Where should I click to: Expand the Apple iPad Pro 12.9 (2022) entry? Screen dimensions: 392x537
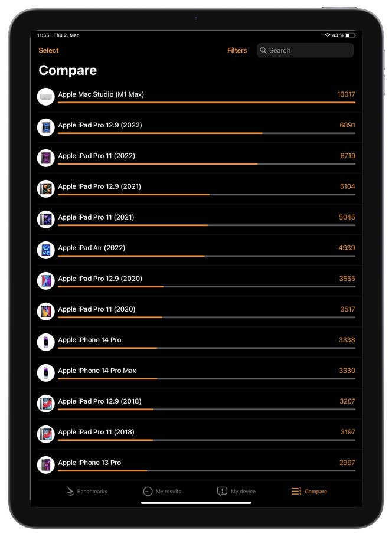[x=195, y=127]
